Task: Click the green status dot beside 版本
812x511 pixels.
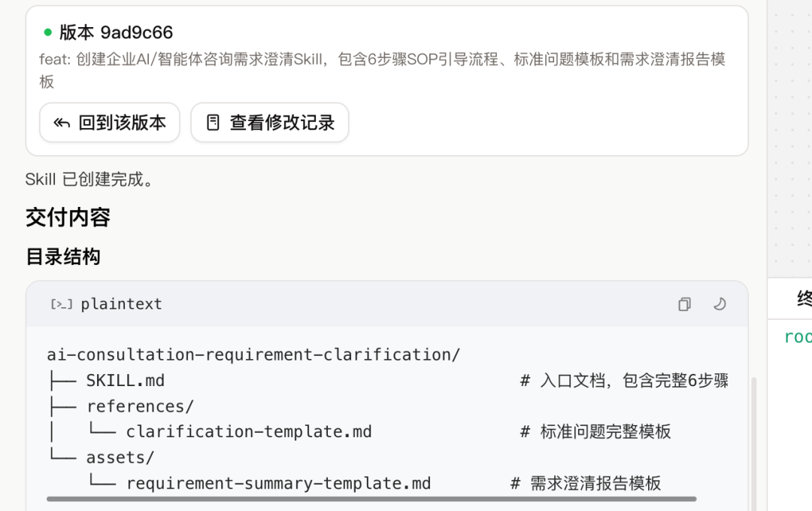Action: (x=48, y=32)
